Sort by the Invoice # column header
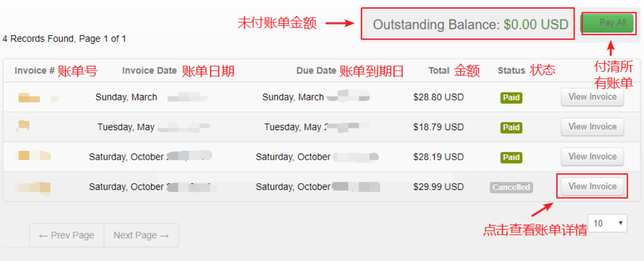 click(x=35, y=71)
